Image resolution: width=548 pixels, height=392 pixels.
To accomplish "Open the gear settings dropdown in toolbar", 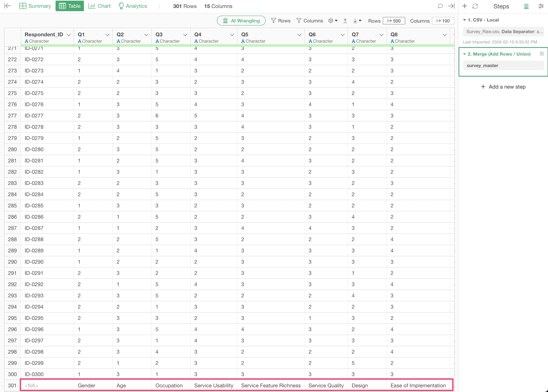I will [333, 21].
